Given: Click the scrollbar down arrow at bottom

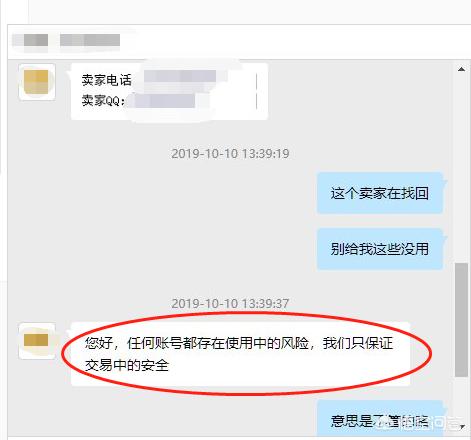Looking at the screenshot, I should point(462,426).
